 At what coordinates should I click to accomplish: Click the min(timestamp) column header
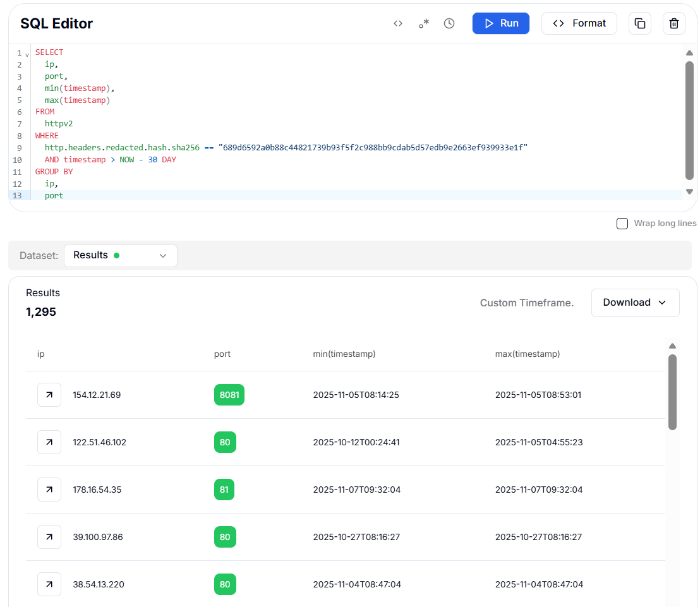coord(344,354)
